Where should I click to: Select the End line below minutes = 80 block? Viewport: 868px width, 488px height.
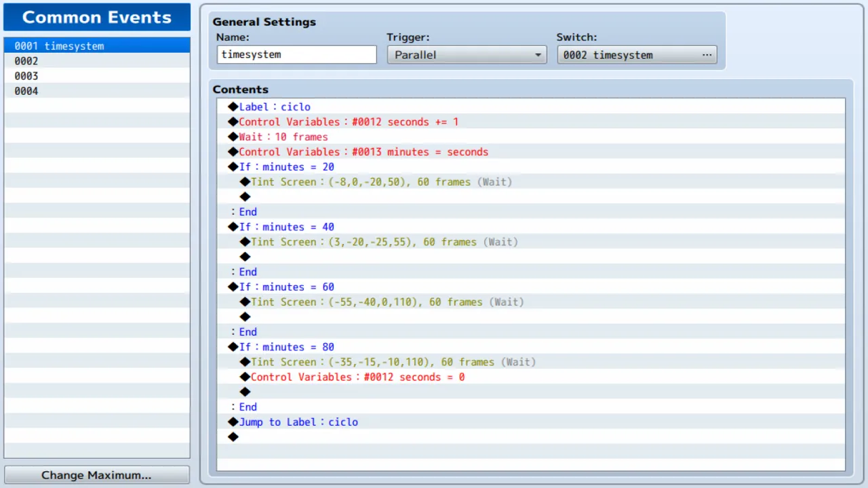click(531, 407)
